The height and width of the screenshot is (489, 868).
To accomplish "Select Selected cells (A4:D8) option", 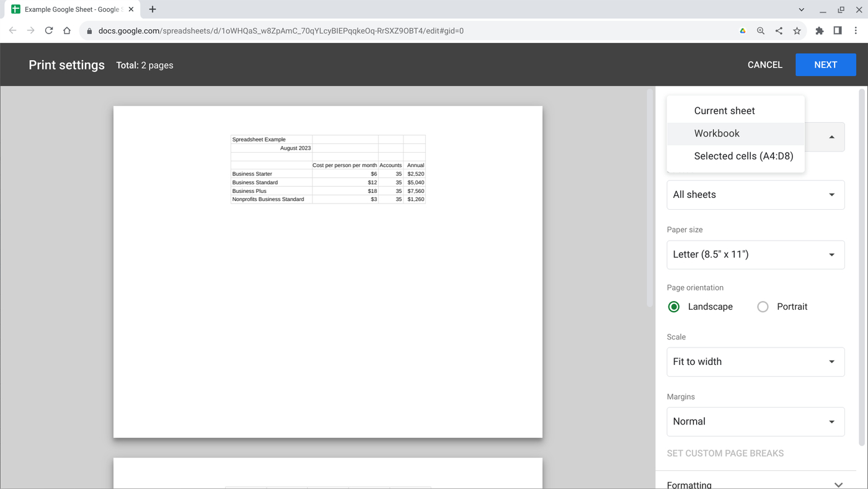I will click(743, 156).
